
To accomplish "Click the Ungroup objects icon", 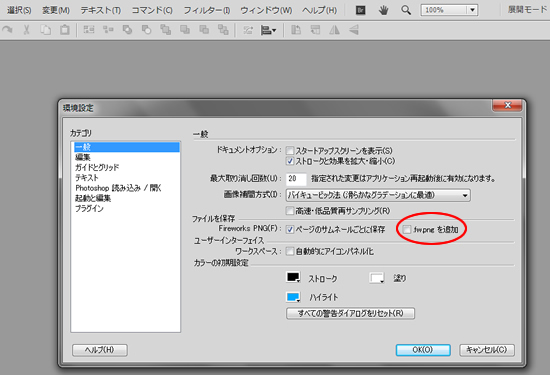I will point(108,30).
